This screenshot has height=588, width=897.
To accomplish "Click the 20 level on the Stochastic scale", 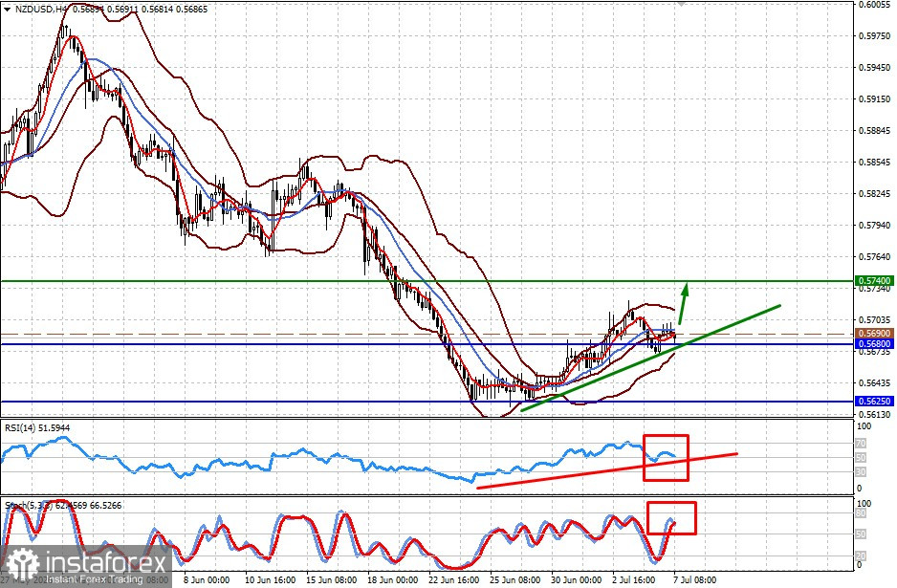I will point(861,555).
